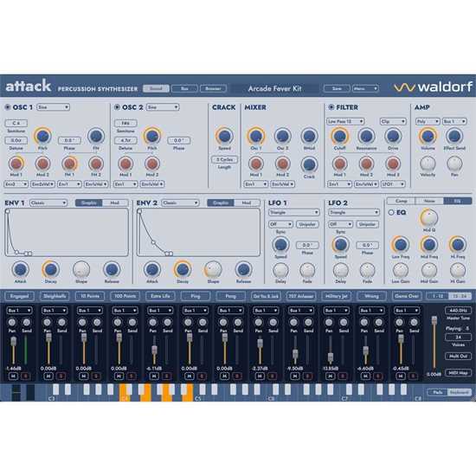Select the Ping pad button
Screen dimensions: 476x476
pos(196,296)
